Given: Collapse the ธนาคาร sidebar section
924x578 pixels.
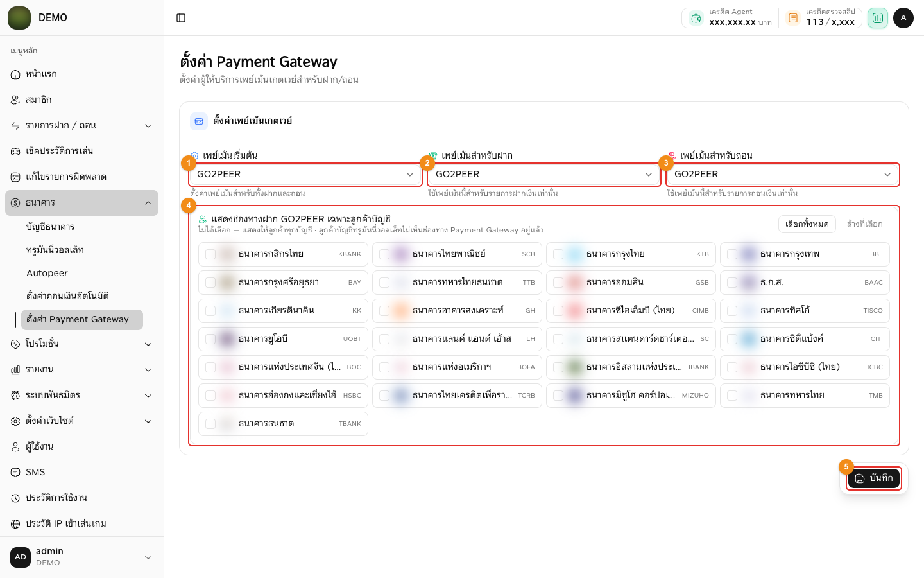Looking at the screenshot, I should [81, 203].
